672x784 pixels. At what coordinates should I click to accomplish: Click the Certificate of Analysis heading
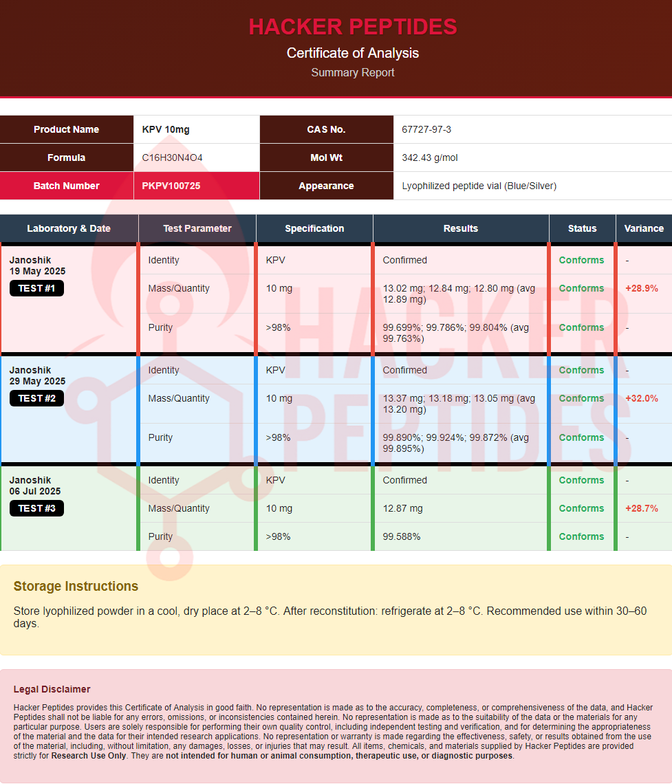click(352, 53)
